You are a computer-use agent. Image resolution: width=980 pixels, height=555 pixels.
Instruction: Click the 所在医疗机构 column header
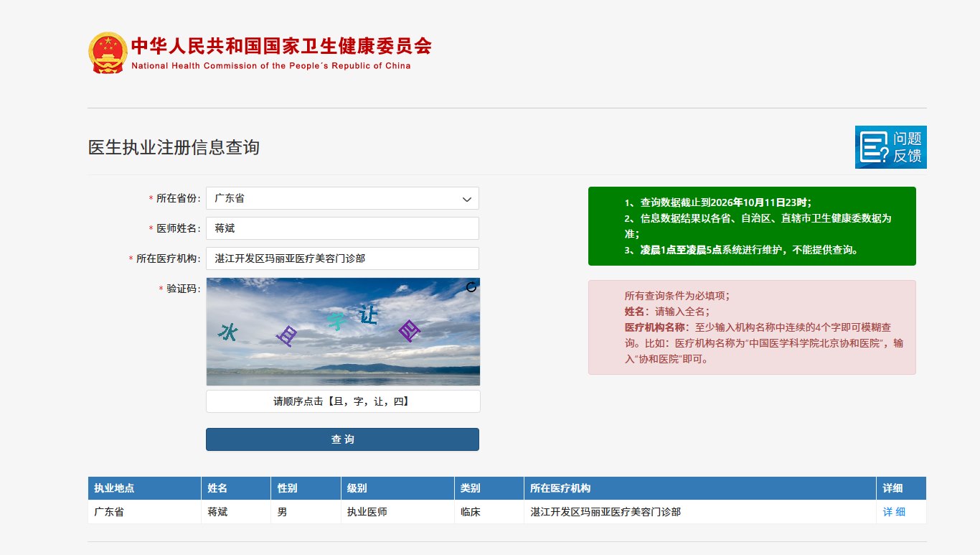[x=700, y=488]
